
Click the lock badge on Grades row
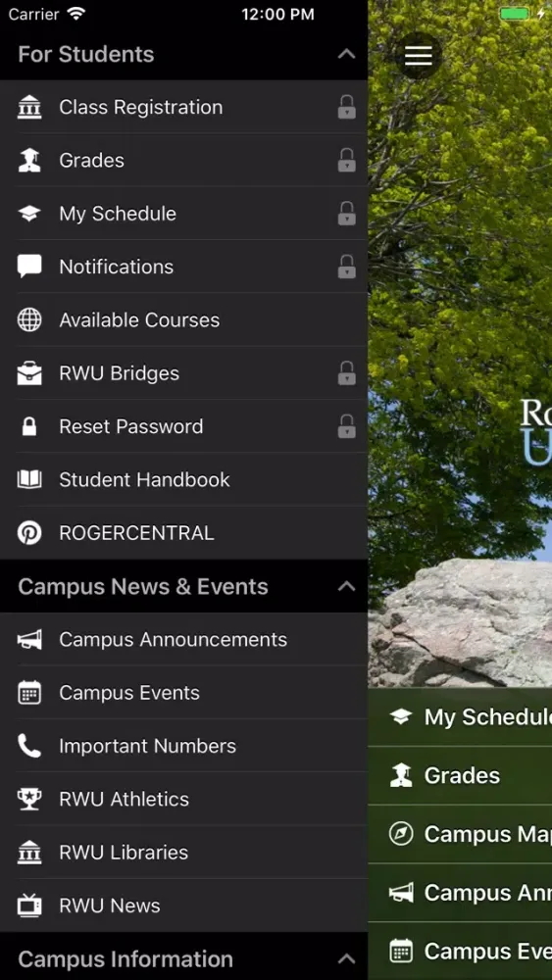pos(346,160)
